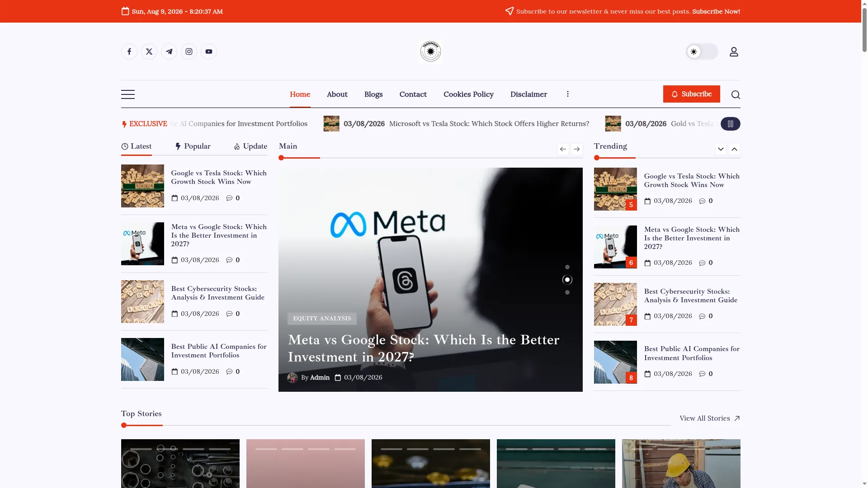The image size is (868, 488).
Task: Click Trending thumbnail numbered 6
Action: pyautogui.click(x=615, y=247)
